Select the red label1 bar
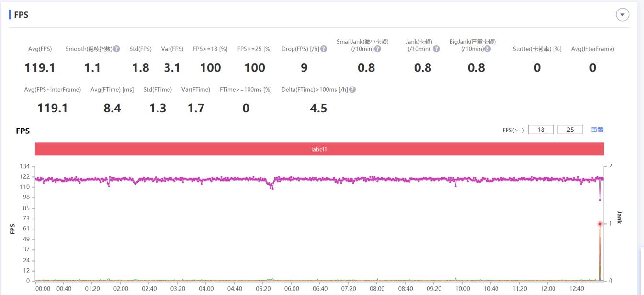Screen dimensions: 644x295 319,149
